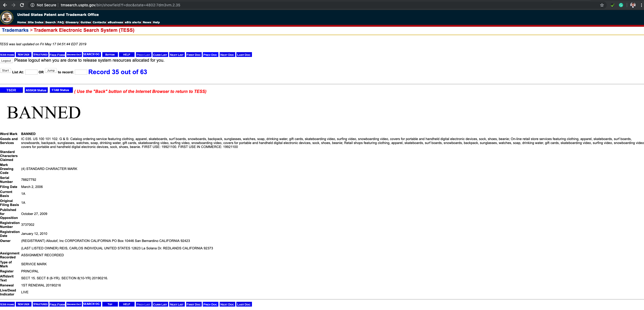
Task: Click bottom Search OG button
Action: click(92, 304)
